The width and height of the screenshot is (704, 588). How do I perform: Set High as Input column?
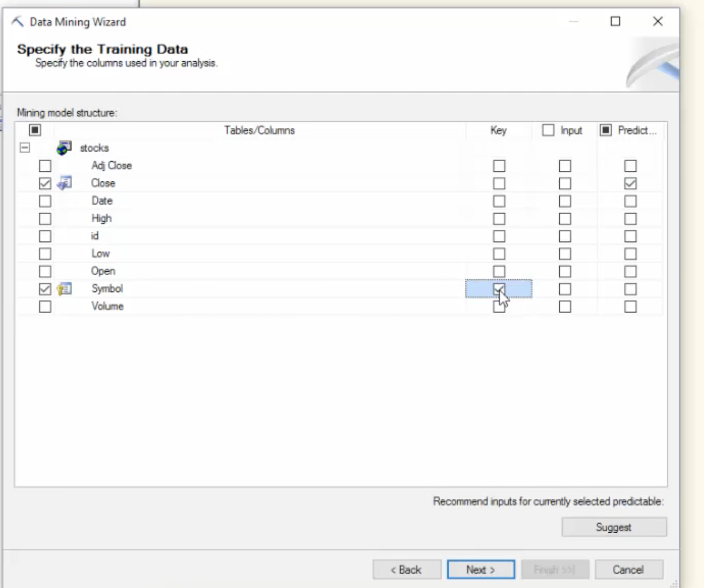565,219
